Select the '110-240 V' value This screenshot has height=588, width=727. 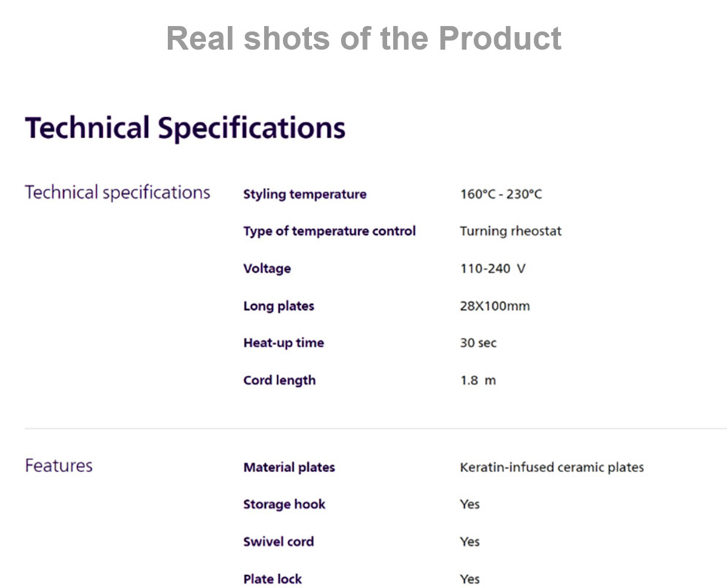pos(493,268)
